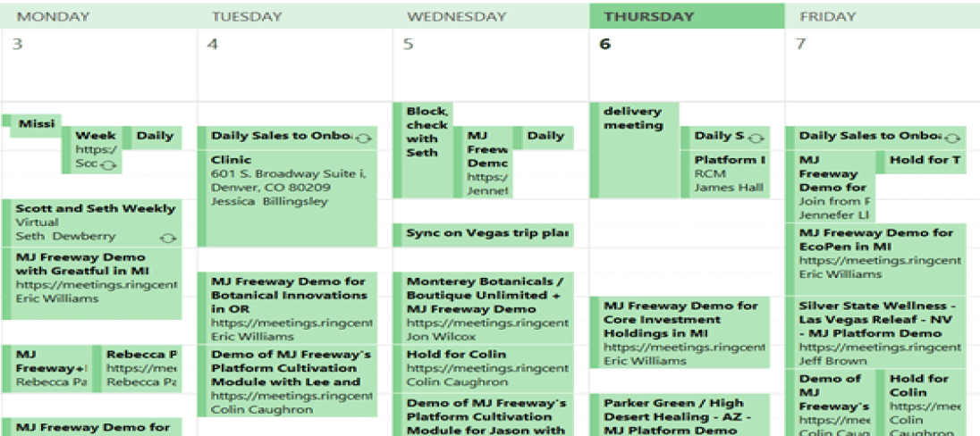Image resolution: width=980 pixels, height=436 pixels.
Task: Click recurrence icon on Friday Daily Sales event
Action: click(x=952, y=138)
